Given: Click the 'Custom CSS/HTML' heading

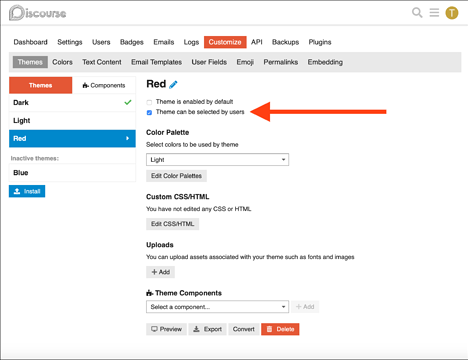Looking at the screenshot, I should (178, 197).
